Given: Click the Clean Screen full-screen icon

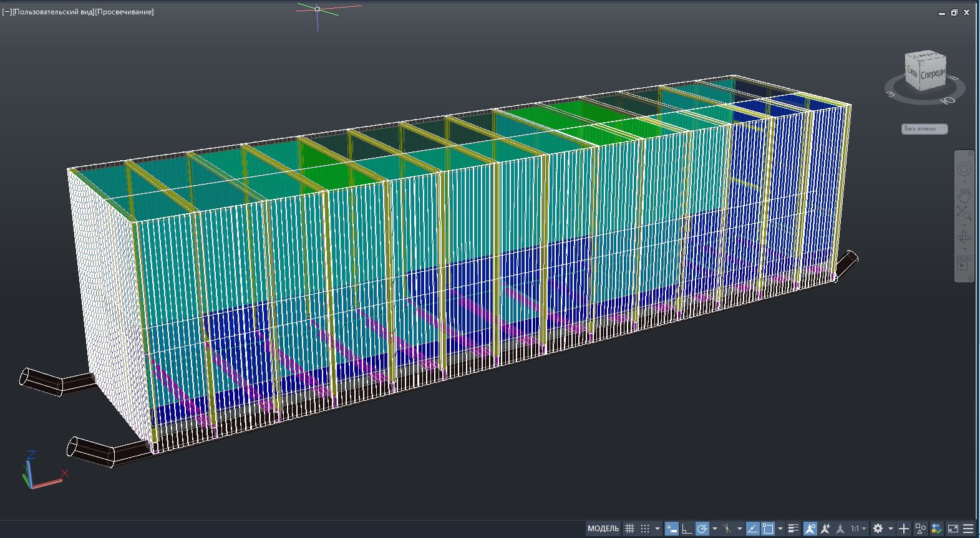Looking at the screenshot, I should pyautogui.click(x=953, y=529).
